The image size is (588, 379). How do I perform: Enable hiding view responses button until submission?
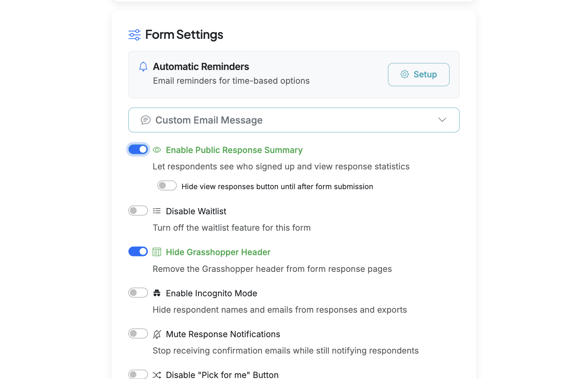pyautogui.click(x=167, y=185)
